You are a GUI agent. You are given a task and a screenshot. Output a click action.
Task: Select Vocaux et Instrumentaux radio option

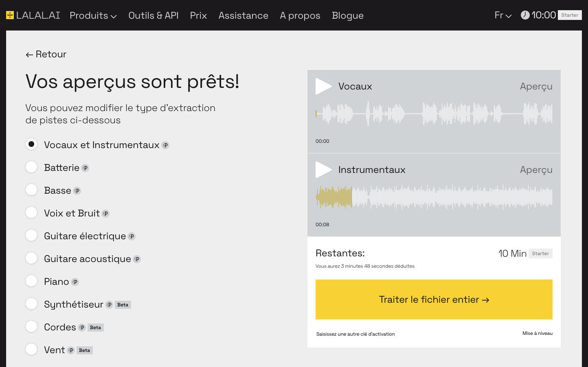[31, 144]
